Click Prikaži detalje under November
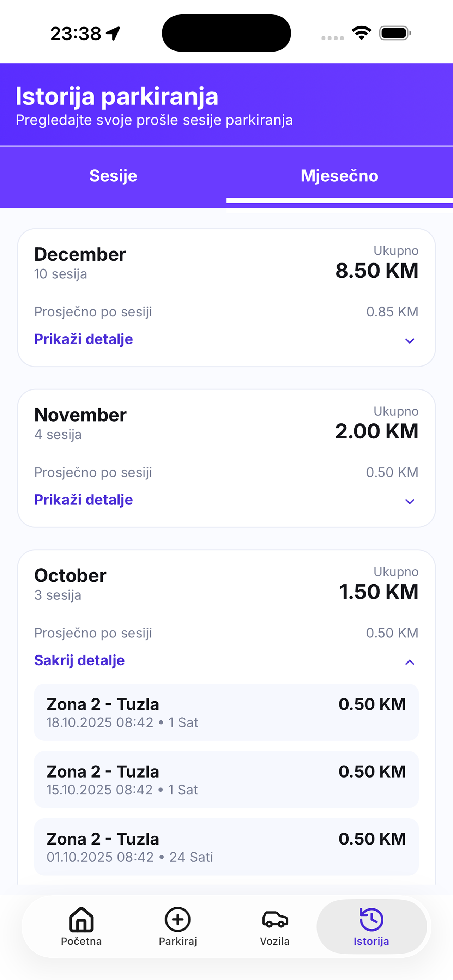The image size is (453, 980). point(83,500)
